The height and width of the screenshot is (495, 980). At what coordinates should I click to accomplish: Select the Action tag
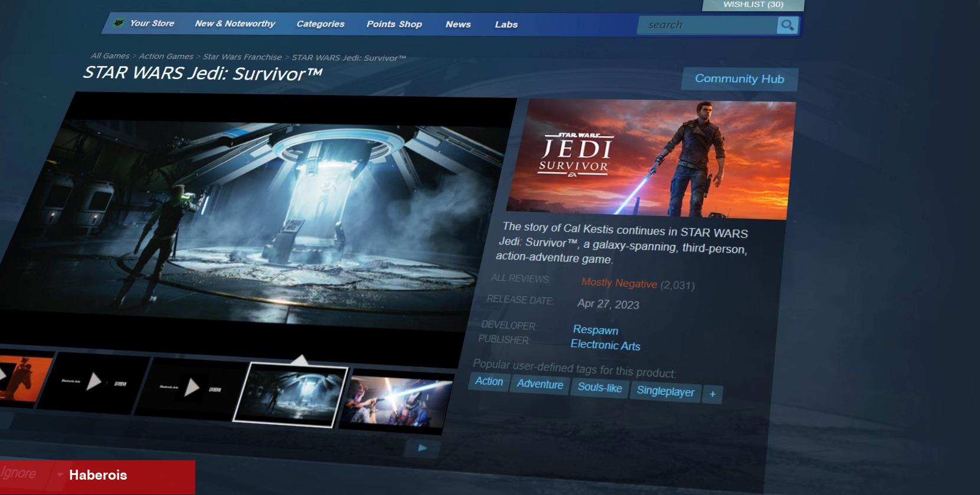(489, 382)
